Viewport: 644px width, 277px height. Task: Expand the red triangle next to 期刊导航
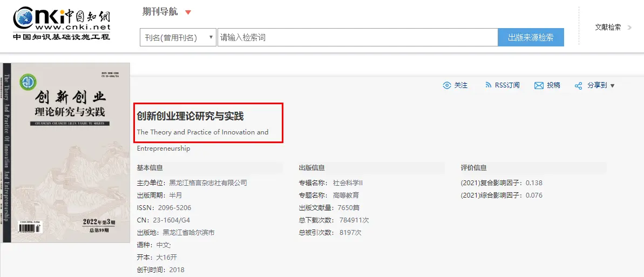(x=188, y=12)
